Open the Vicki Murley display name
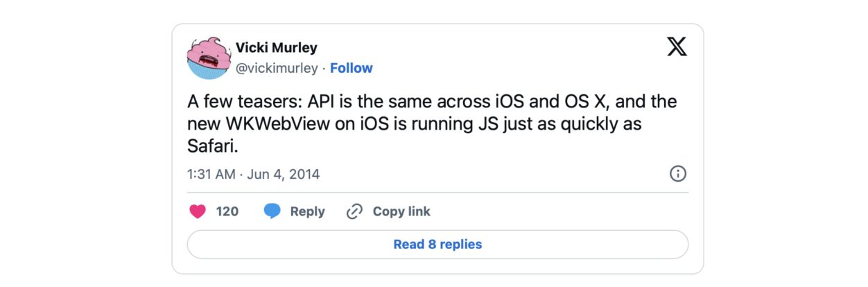Viewport: 868px width, 287px height. click(277, 48)
